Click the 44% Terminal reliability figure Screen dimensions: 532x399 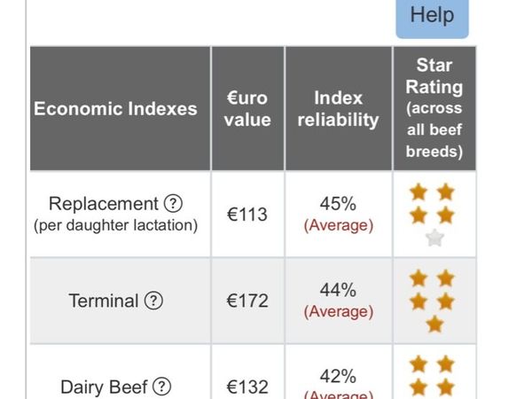click(x=338, y=290)
